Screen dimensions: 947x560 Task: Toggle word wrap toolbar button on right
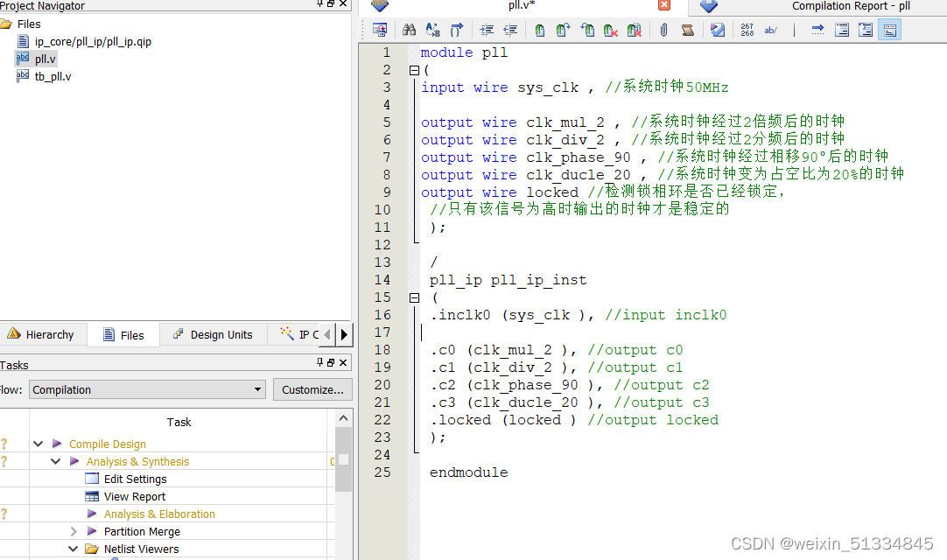coord(889,29)
